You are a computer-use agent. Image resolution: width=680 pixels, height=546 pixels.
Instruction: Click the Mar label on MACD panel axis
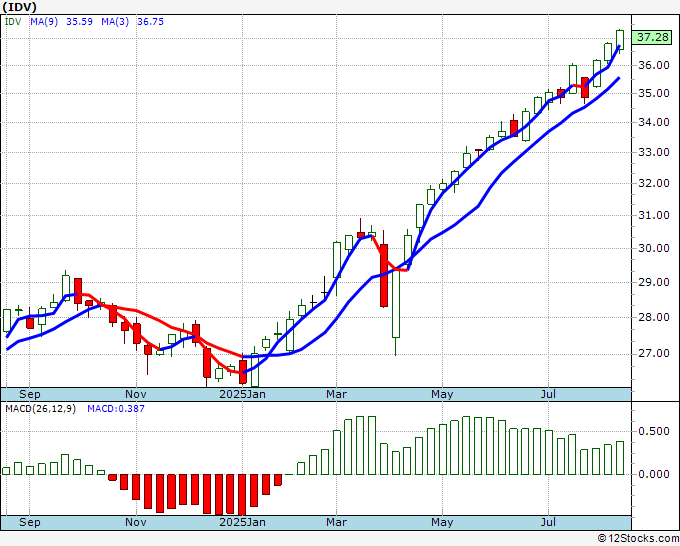coord(337,522)
